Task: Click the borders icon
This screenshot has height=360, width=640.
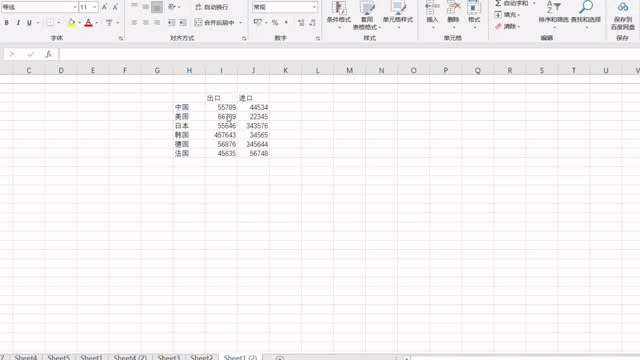Action: point(50,23)
